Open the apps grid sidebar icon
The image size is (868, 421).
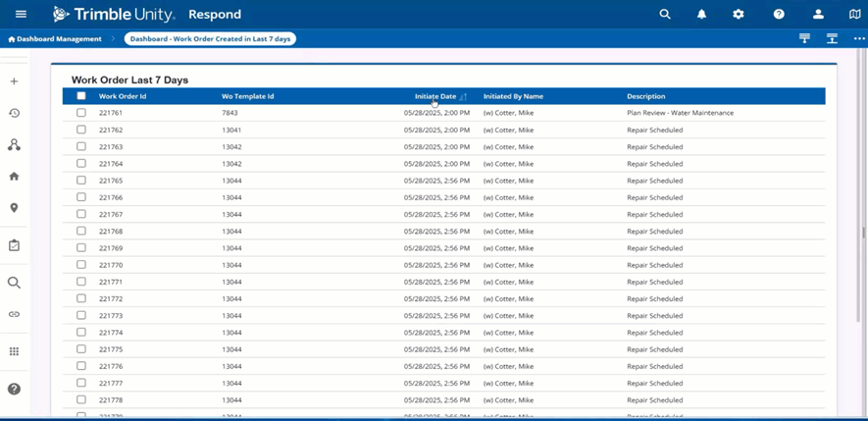(x=15, y=351)
